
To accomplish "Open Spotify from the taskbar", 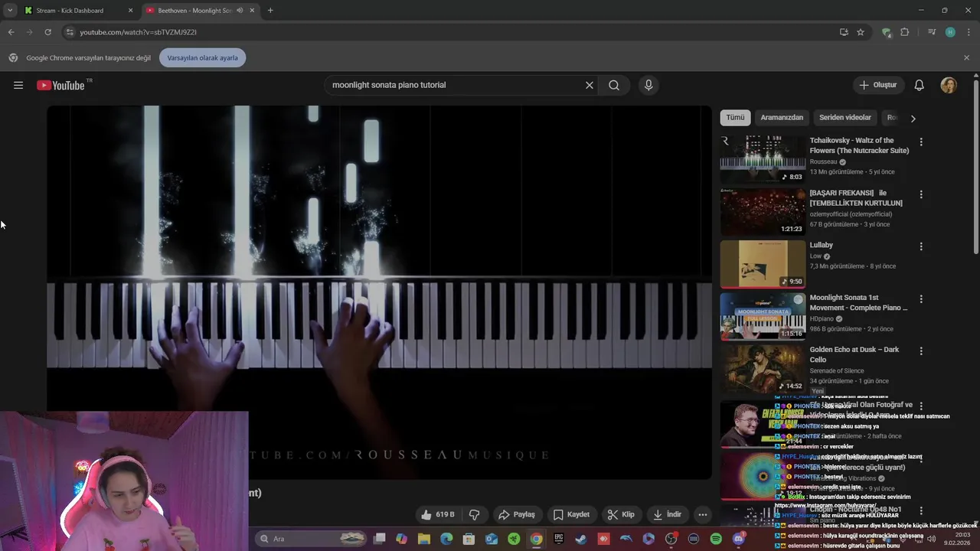I will [716, 539].
